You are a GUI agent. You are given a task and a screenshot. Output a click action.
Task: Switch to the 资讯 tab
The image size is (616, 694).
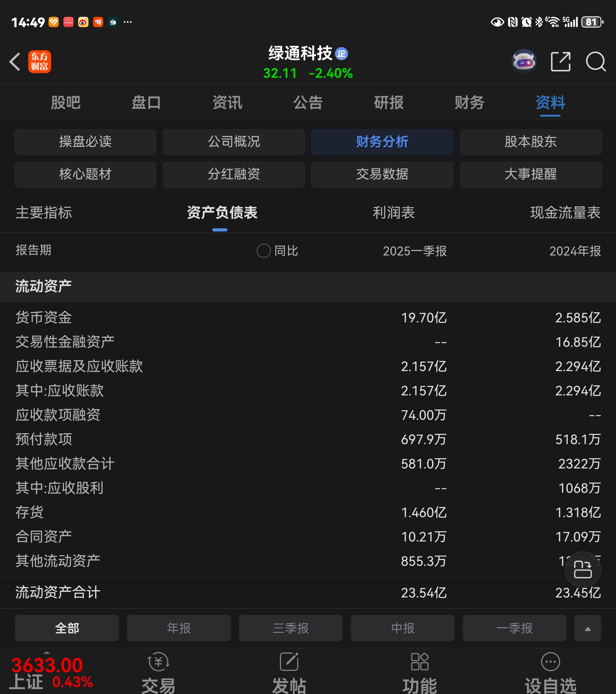[227, 102]
